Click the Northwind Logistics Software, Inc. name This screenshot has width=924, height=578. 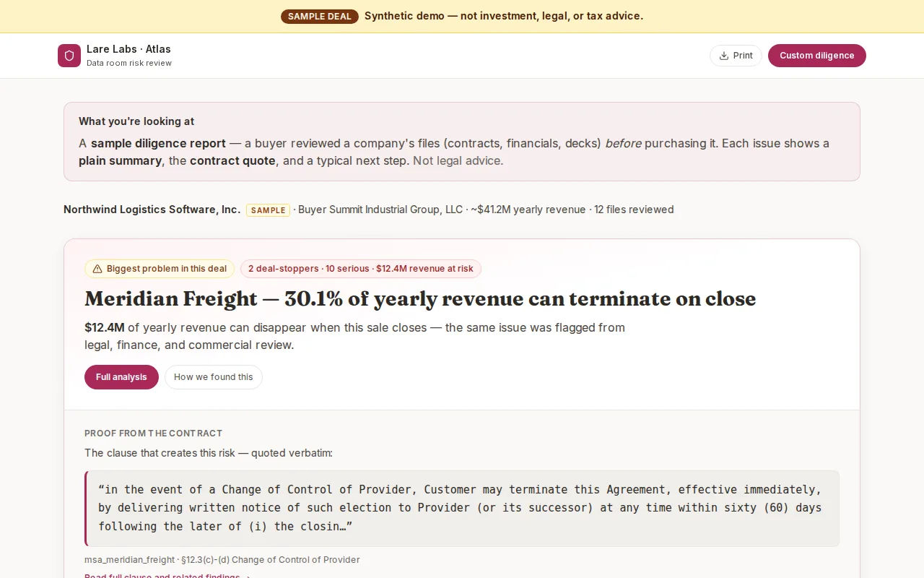click(152, 210)
